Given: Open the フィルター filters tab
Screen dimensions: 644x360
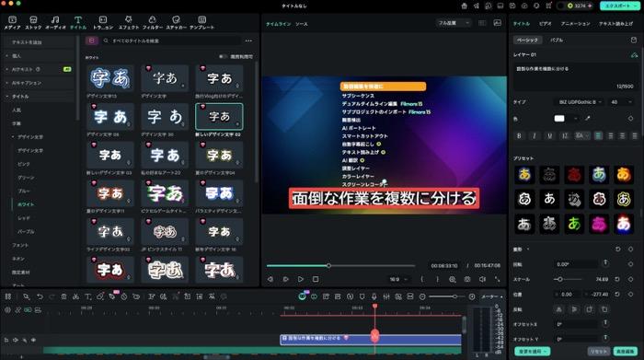Looking at the screenshot, I should (152, 23).
